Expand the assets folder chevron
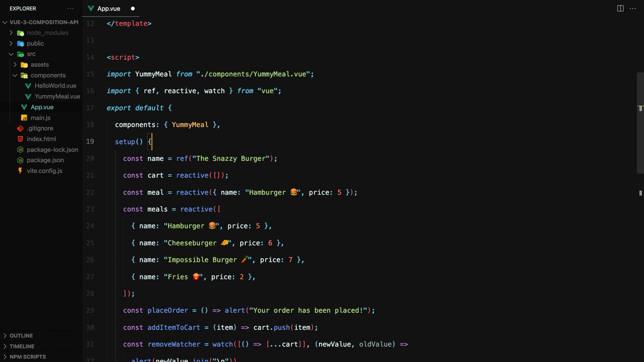Image resolution: width=644 pixels, height=362 pixels. [x=15, y=64]
